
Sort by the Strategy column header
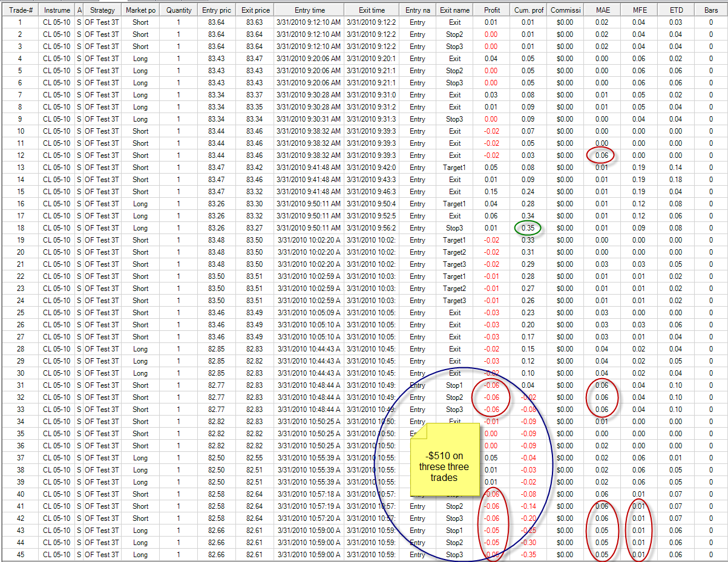(x=102, y=10)
